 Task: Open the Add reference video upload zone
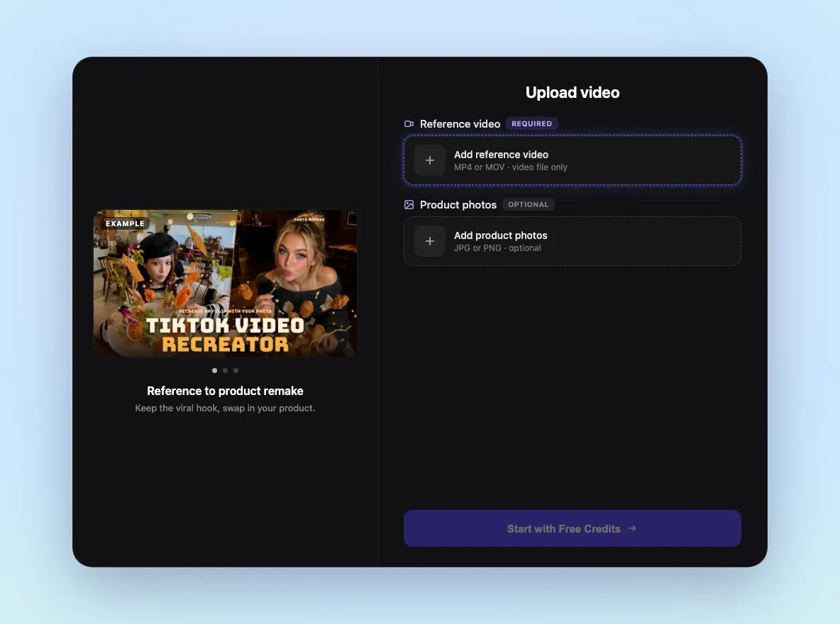click(572, 160)
